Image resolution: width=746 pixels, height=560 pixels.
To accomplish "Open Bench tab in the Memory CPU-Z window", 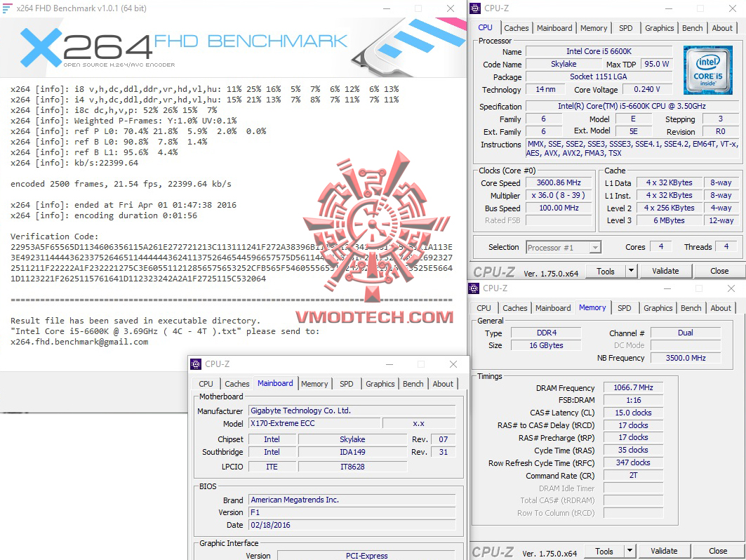I will (x=691, y=308).
